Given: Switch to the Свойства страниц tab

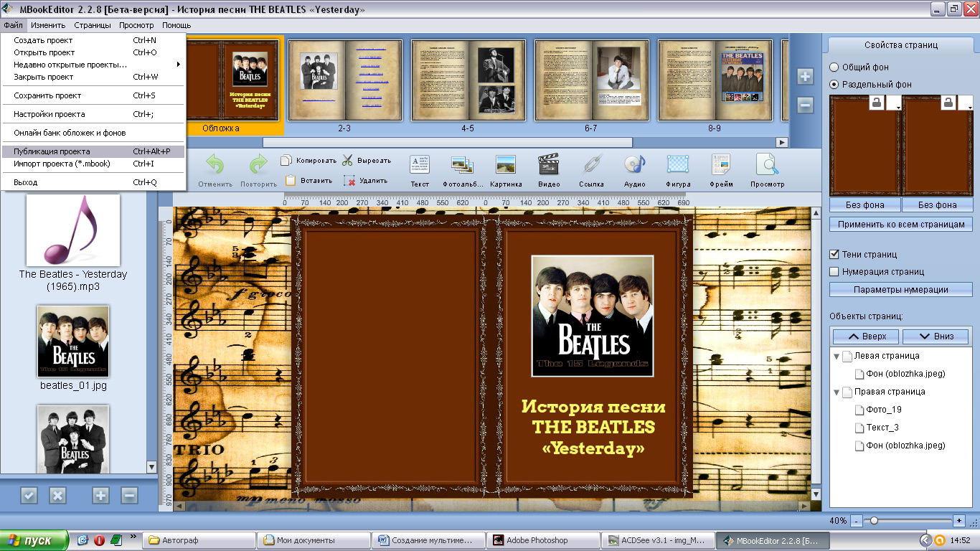Looking at the screenshot, I should point(900,45).
